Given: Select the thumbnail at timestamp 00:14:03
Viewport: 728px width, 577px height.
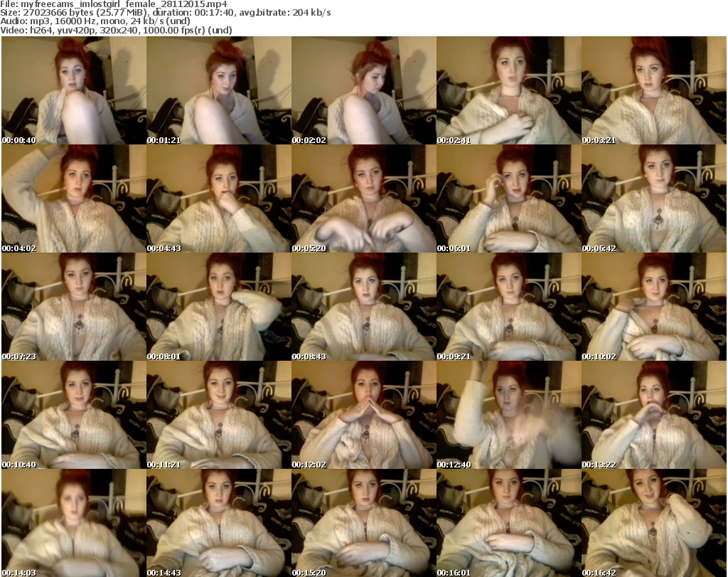Looking at the screenshot, I should [74, 523].
